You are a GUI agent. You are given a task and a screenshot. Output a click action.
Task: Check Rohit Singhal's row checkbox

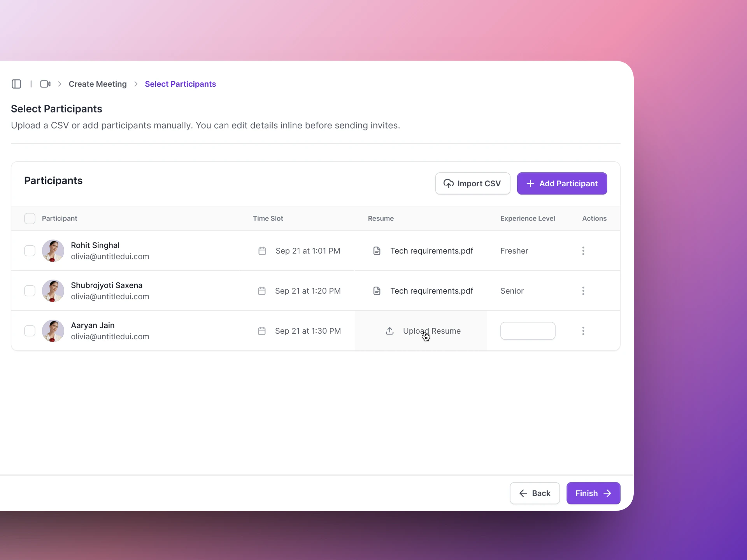pos(30,251)
